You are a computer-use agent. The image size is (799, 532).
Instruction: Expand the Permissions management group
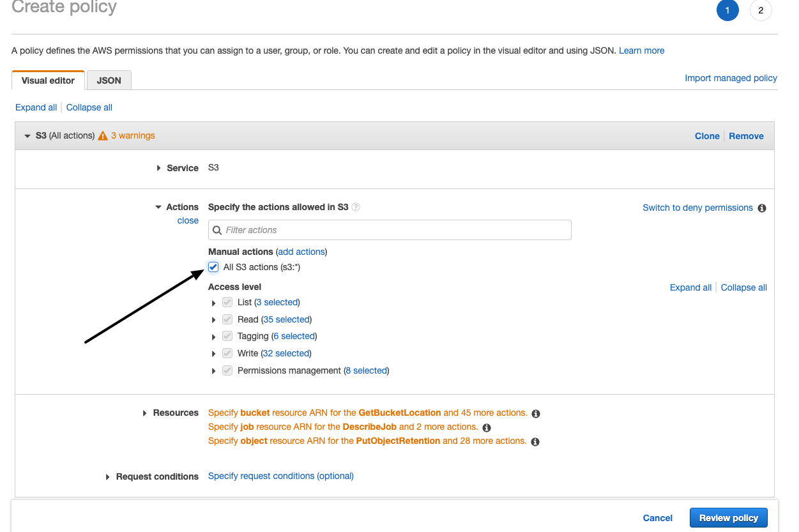tap(214, 371)
